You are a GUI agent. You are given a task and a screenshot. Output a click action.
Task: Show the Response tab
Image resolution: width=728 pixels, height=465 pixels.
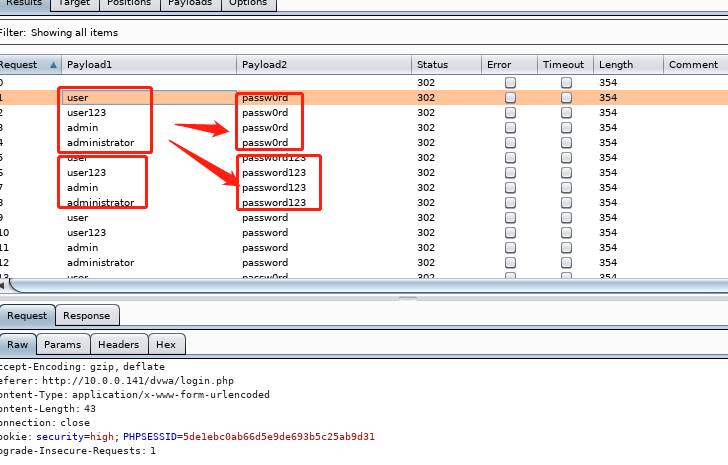87,316
